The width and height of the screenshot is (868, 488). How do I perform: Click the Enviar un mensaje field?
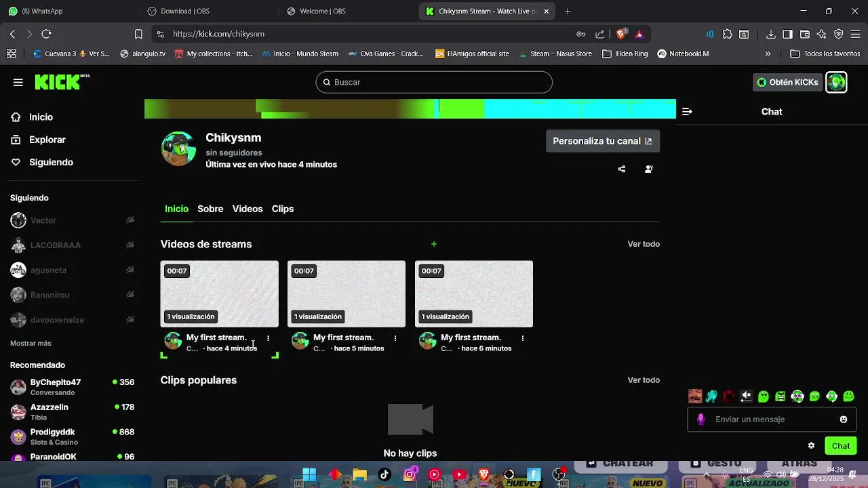[x=772, y=420]
